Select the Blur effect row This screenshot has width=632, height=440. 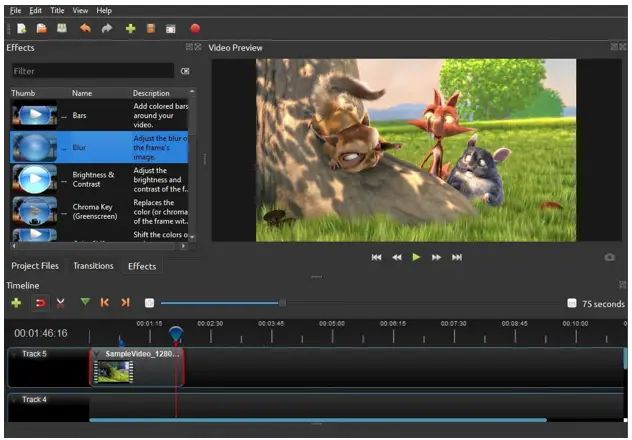click(x=99, y=147)
